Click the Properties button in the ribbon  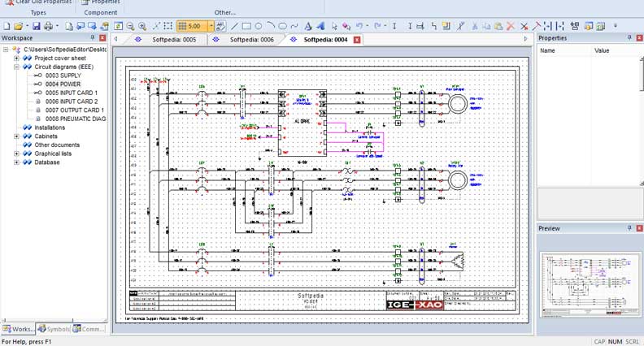click(100, 4)
